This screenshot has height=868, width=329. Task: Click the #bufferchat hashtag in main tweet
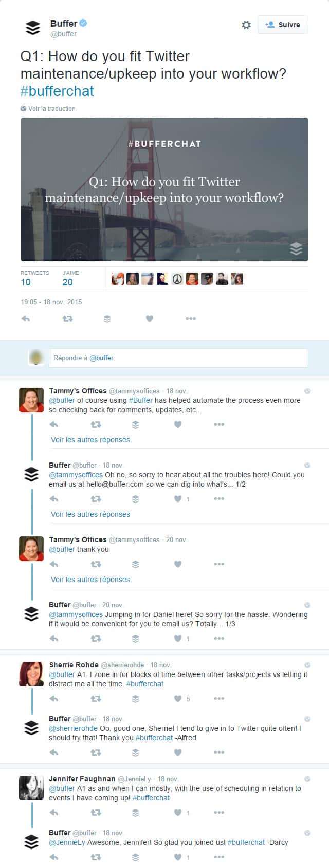coord(57,91)
